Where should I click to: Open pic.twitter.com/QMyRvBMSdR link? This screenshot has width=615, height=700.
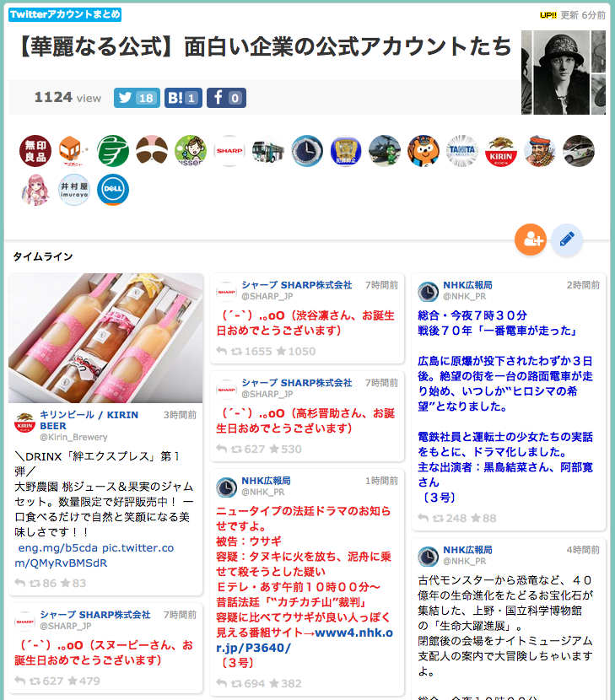point(94,555)
